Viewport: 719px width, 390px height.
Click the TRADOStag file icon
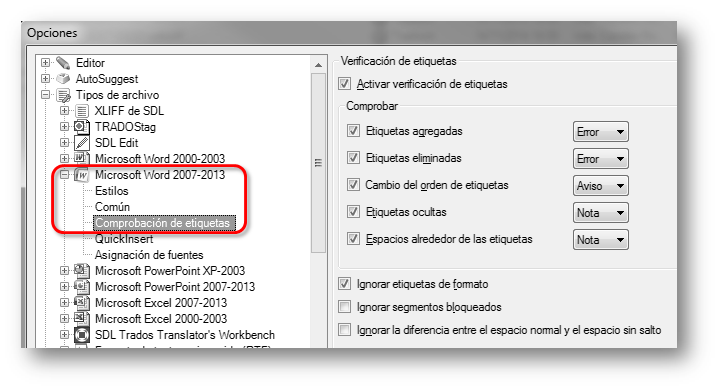tap(82, 127)
